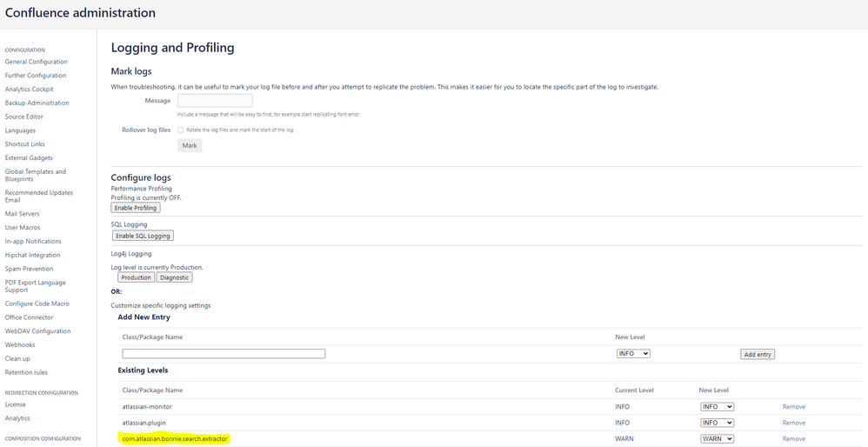Select the highlighted com.atlassian.bonnie.search.extractor text
This screenshot has height=447, width=868.
175,438
